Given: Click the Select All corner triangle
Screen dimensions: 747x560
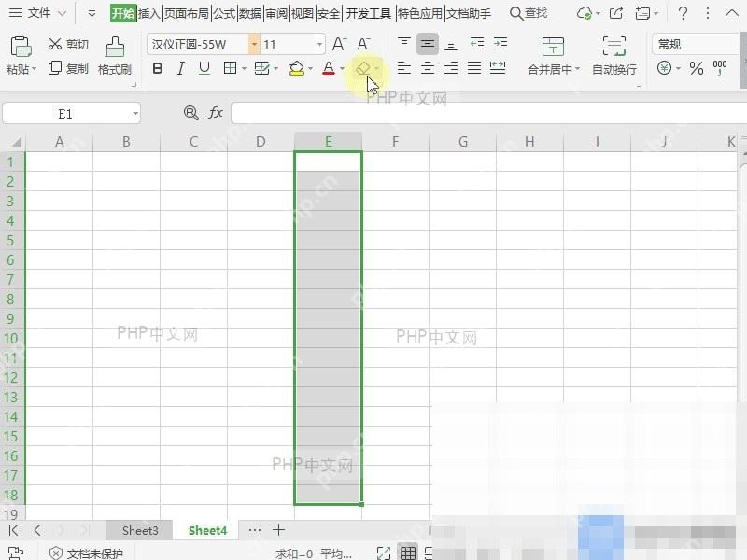Looking at the screenshot, I should point(16,142).
